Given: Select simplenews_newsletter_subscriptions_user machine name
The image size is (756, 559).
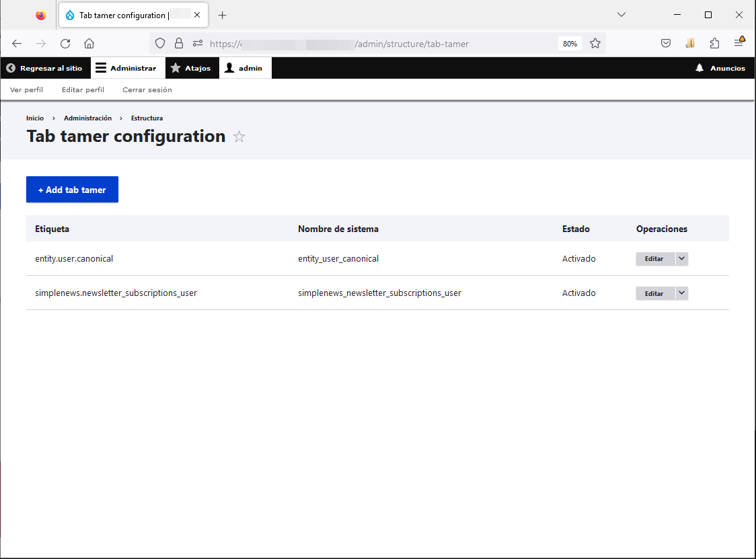Looking at the screenshot, I should point(379,293).
